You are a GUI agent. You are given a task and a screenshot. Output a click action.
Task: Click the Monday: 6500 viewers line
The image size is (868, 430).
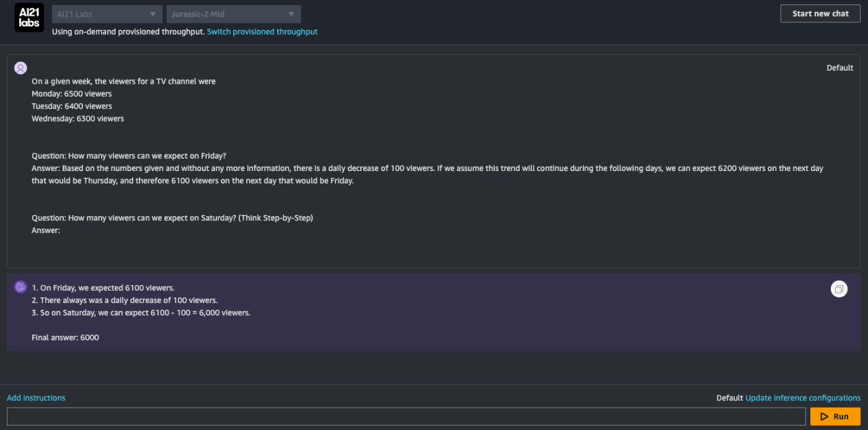tap(72, 94)
